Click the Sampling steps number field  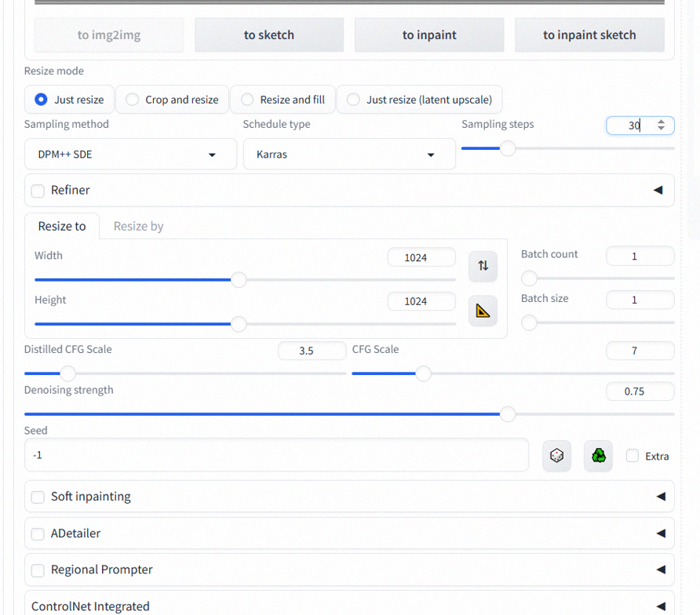point(640,126)
